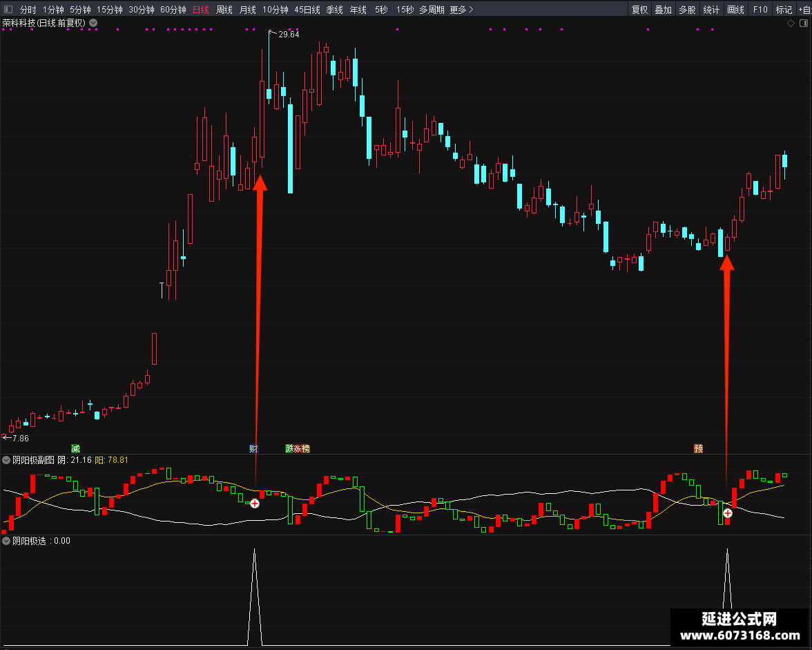
Task: Click the 涨 event marker icon
Action: [x=297, y=448]
